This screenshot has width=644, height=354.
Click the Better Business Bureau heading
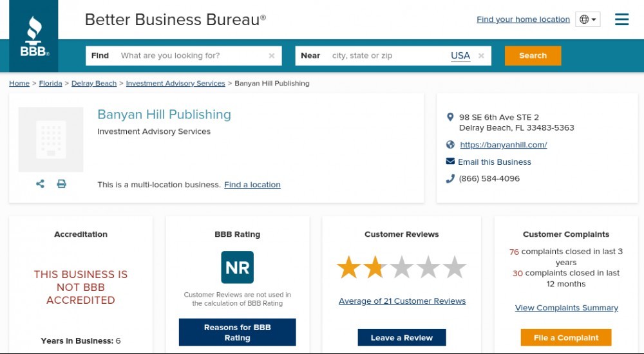point(175,20)
